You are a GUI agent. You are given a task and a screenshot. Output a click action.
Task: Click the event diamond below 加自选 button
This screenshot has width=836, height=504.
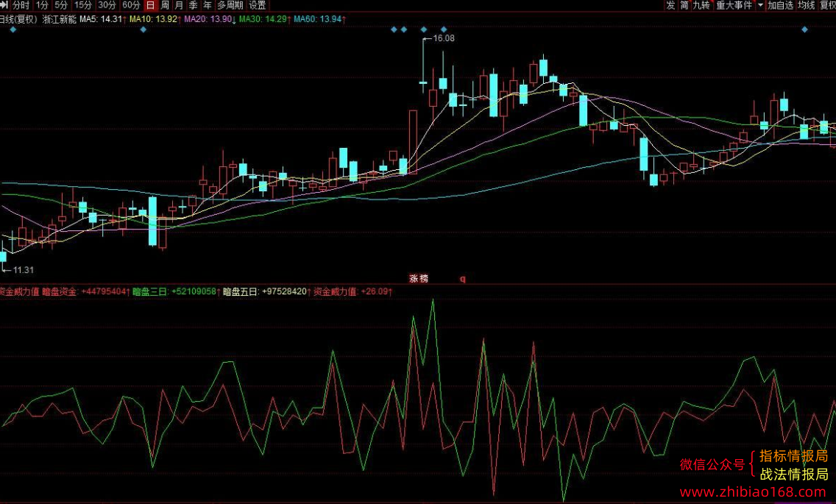click(804, 29)
